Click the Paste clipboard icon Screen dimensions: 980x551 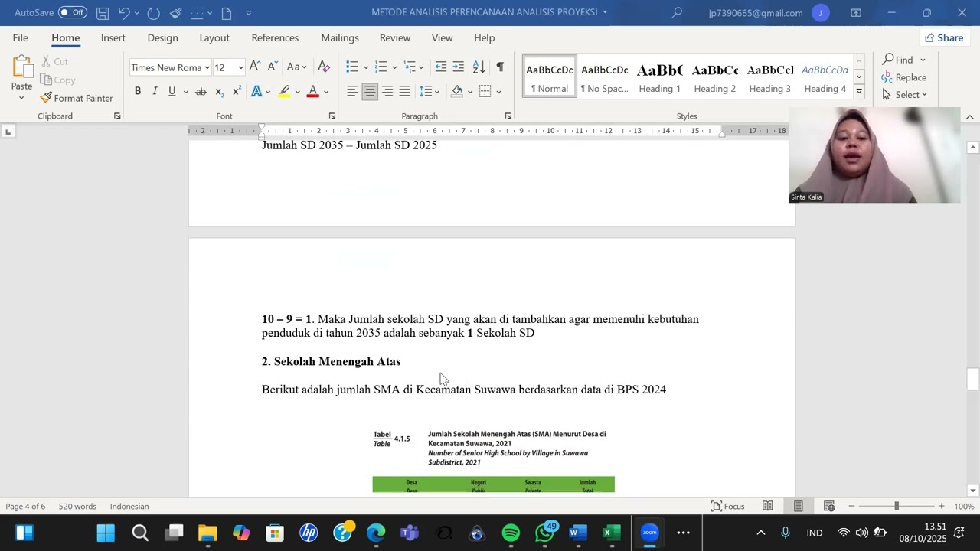21,67
